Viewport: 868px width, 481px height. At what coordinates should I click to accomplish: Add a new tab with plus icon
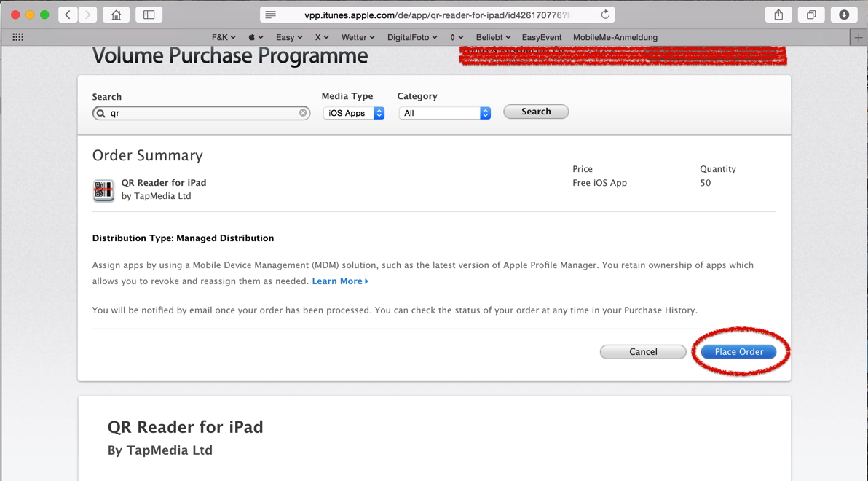pos(859,38)
